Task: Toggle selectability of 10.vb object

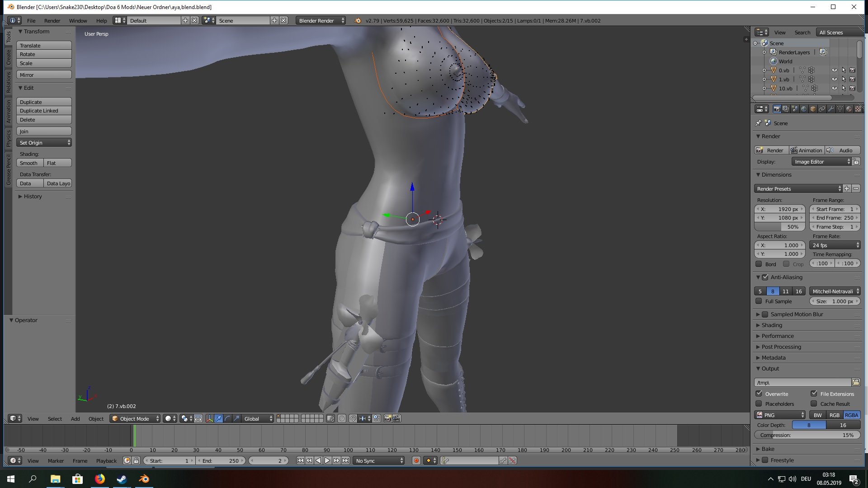Action: [x=844, y=88]
